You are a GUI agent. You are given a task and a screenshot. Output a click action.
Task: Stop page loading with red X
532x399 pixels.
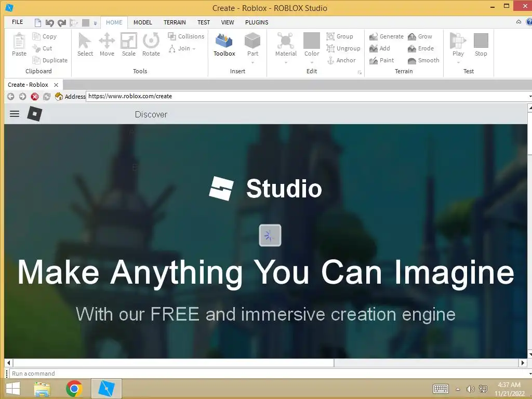35,96
